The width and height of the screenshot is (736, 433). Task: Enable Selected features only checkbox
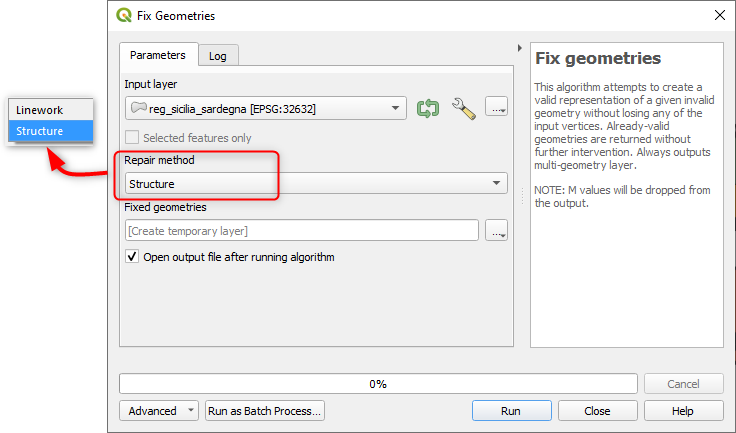(132, 138)
